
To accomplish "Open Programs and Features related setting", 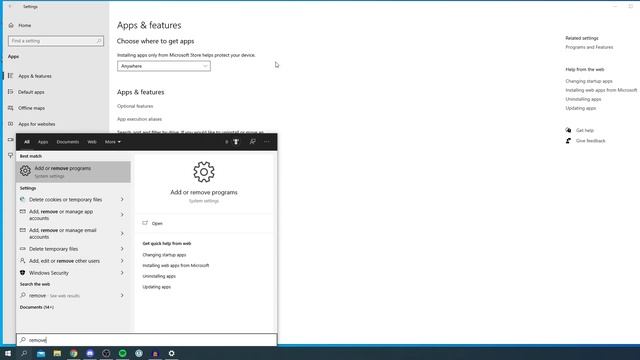I will 589,47.
